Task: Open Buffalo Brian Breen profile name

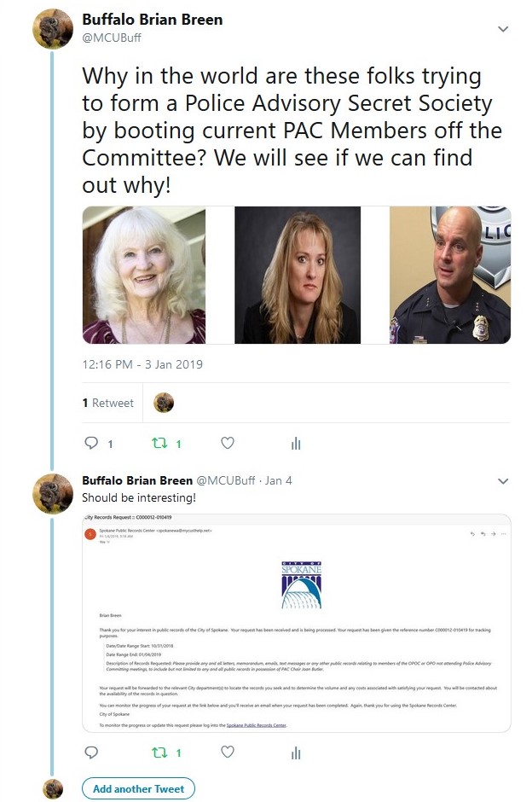Action: [153, 20]
